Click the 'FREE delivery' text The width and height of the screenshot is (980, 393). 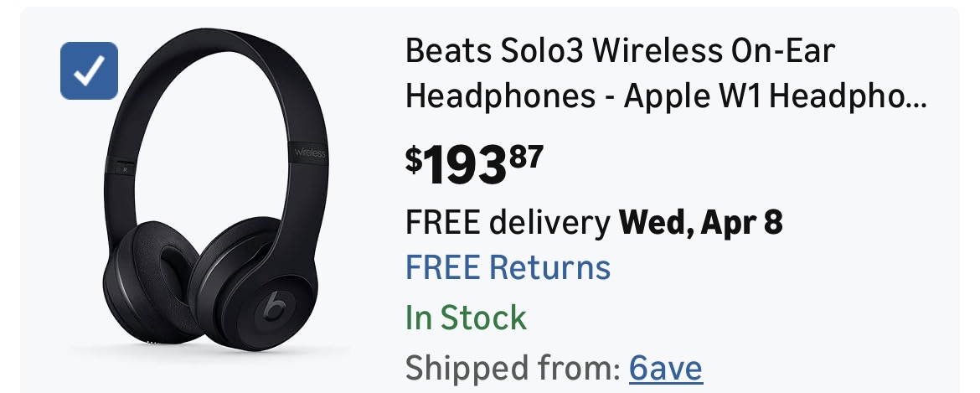pyautogui.click(x=508, y=223)
